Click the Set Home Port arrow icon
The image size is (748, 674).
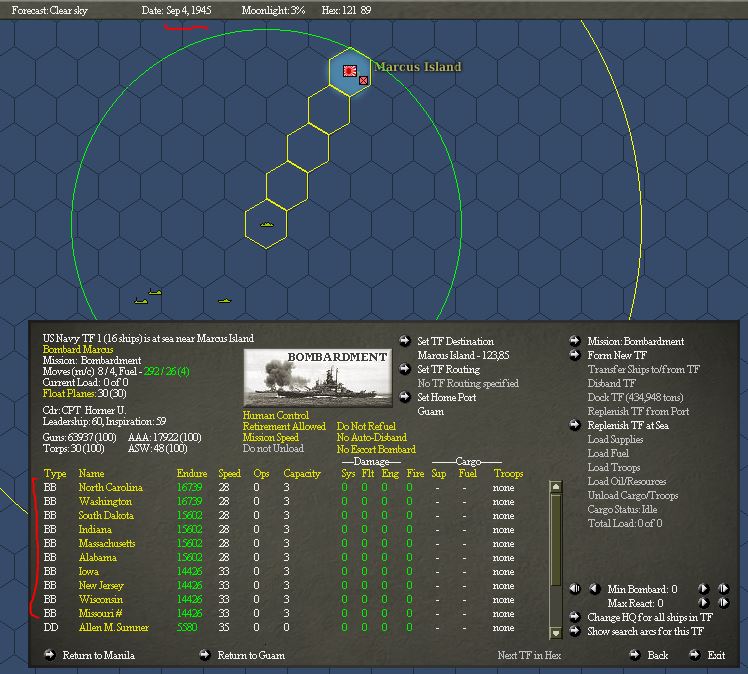[x=405, y=397]
